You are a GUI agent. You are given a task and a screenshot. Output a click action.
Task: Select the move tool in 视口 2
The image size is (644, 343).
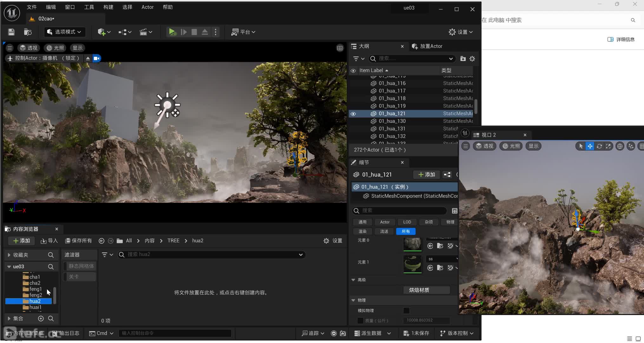(590, 146)
